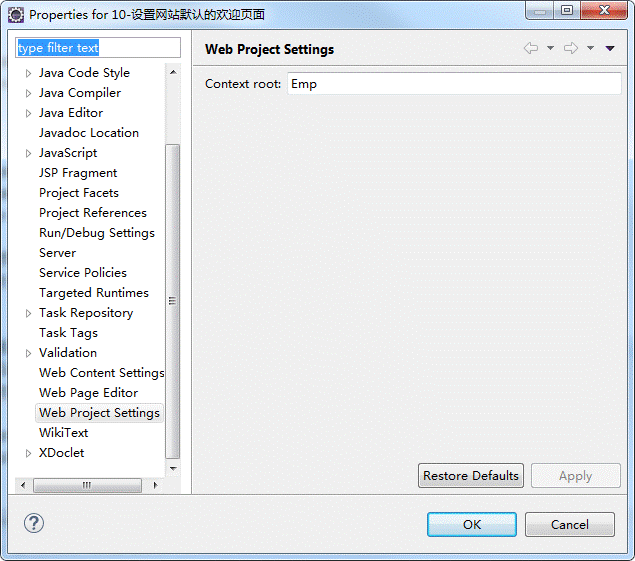Click Restore Defaults button

[x=471, y=476]
